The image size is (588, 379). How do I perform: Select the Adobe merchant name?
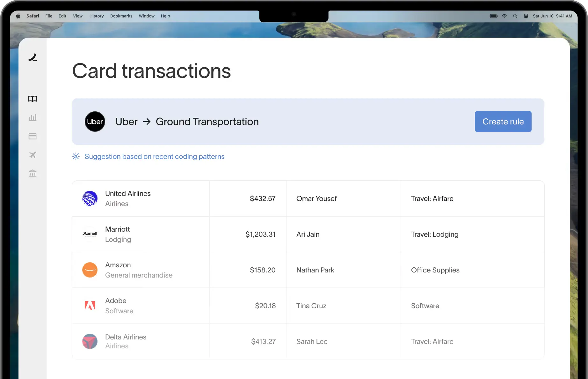(x=116, y=301)
